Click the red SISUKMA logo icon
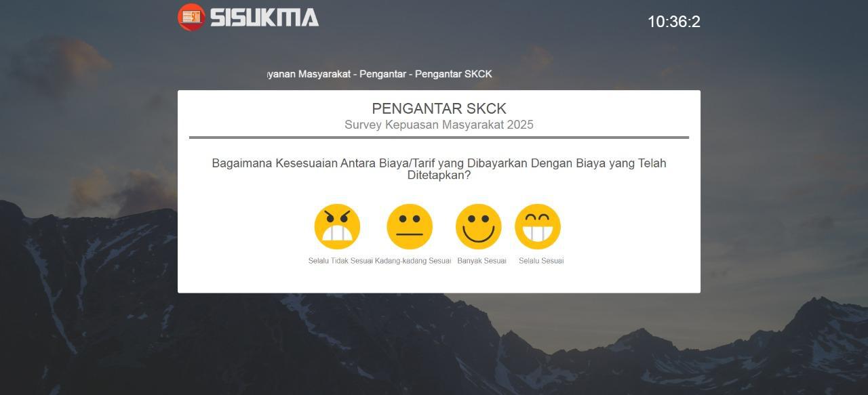868x395 pixels. [x=191, y=17]
